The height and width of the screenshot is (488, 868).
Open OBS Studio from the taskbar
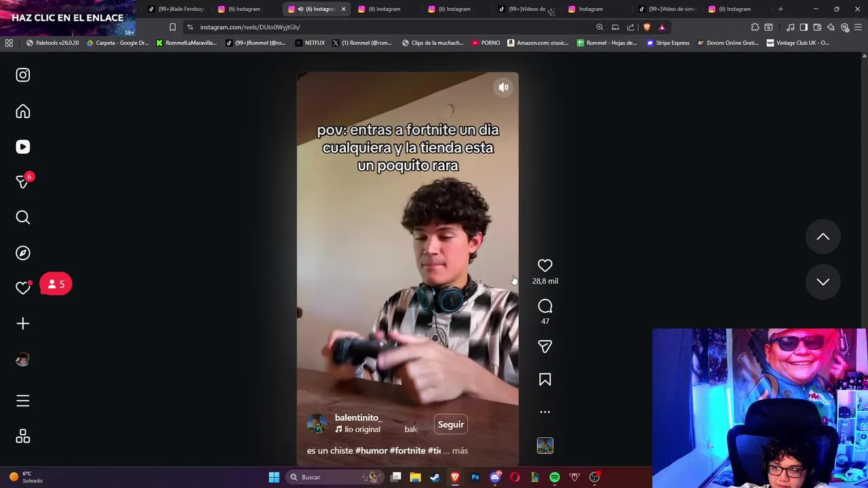coord(595,477)
